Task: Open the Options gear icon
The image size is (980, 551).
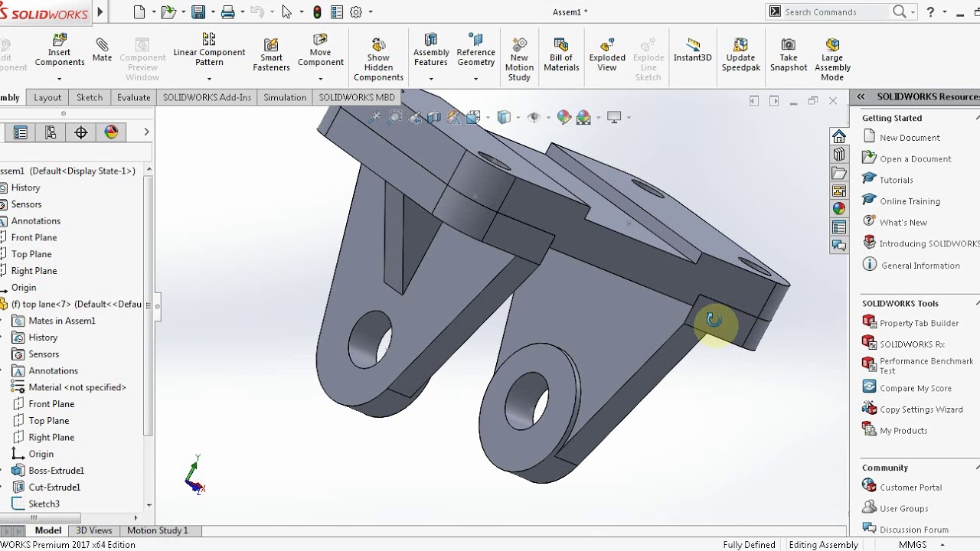Action: click(x=356, y=11)
